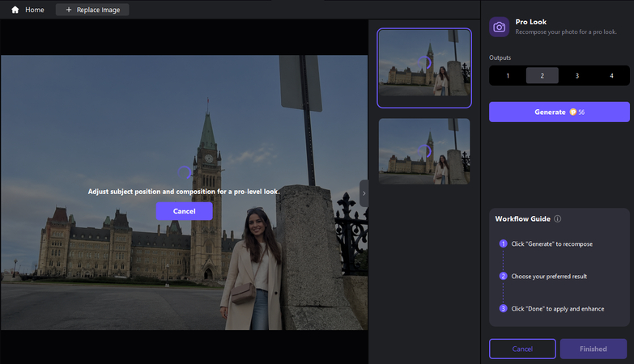Set outputs count to 4
Screen dimensions: 634x364
[x=611, y=75]
